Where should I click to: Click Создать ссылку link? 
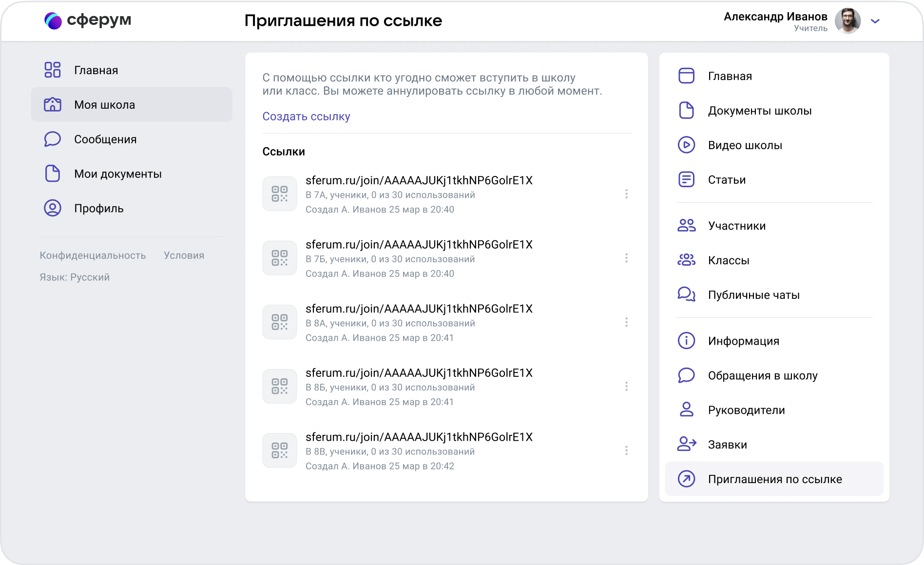pyautogui.click(x=306, y=117)
